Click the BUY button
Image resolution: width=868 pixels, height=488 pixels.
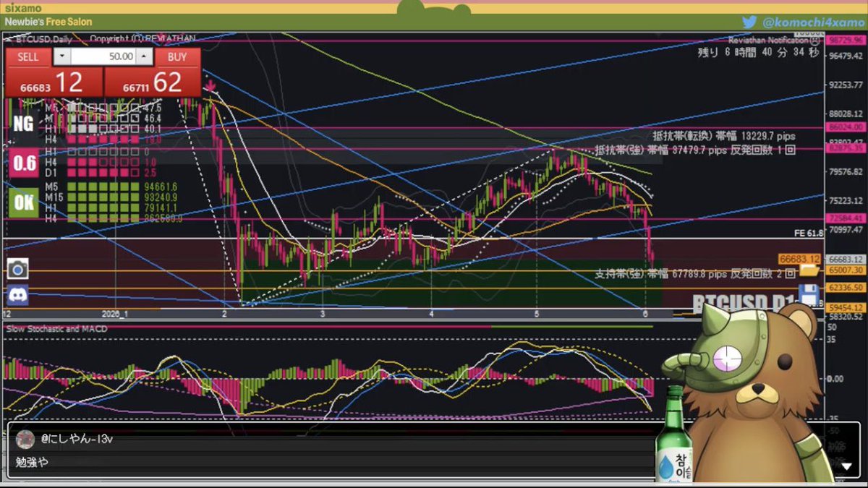(x=176, y=57)
